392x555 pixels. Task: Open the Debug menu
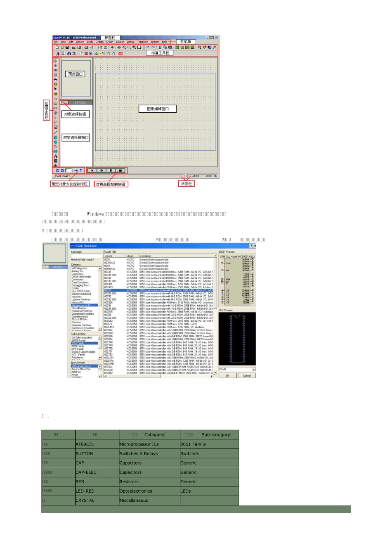click(130, 42)
